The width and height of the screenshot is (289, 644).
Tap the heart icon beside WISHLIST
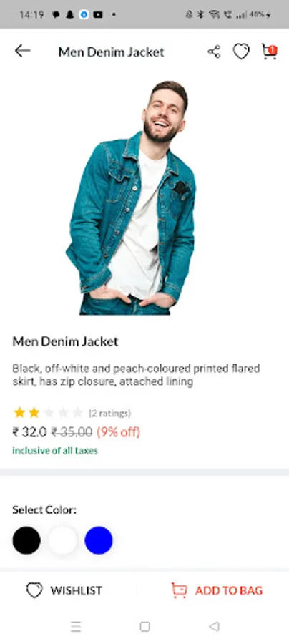pos(34,590)
